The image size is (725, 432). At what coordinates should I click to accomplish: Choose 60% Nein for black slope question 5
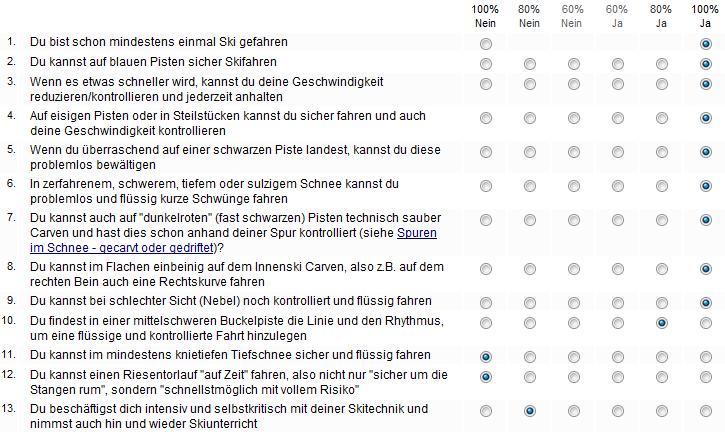pos(574,152)
